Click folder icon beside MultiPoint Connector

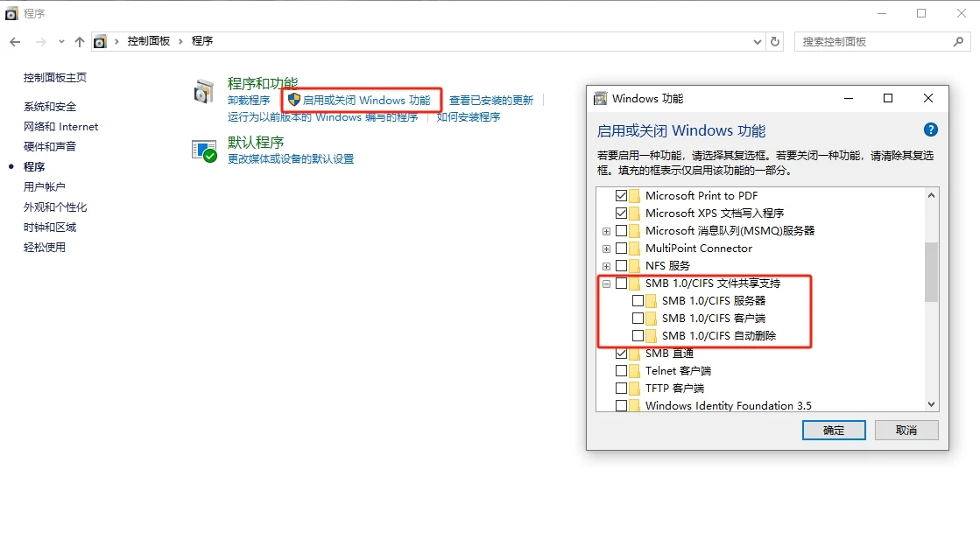pos(634,248)
